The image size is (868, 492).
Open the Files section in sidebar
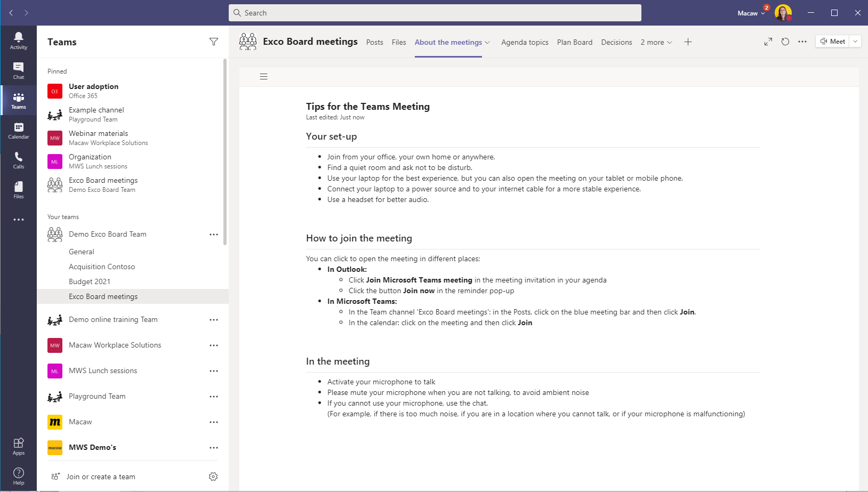19,190
